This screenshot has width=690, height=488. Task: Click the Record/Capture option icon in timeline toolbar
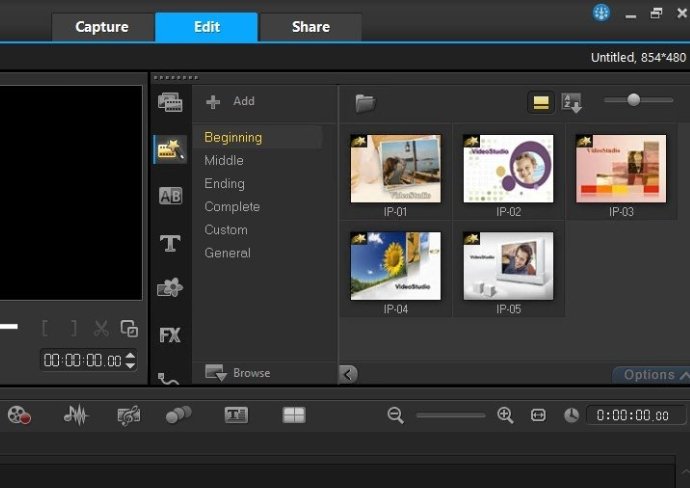pos(19,415)
